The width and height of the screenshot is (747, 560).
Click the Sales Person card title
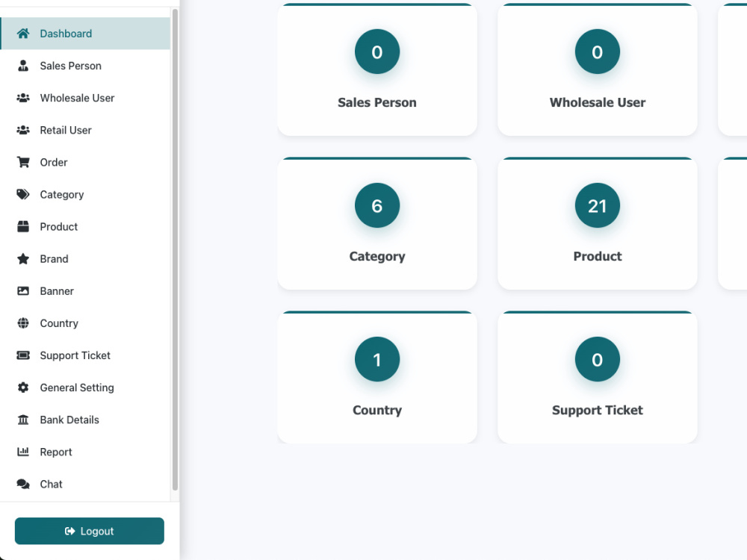[x=376, y=102]
